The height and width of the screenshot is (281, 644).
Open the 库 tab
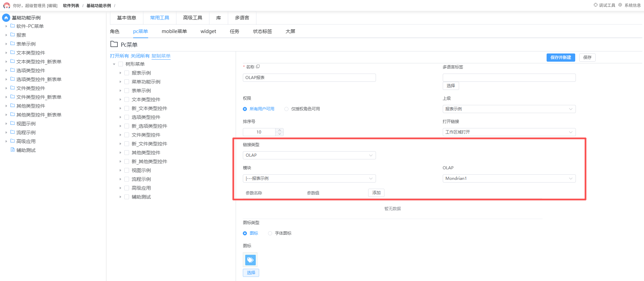219,18
